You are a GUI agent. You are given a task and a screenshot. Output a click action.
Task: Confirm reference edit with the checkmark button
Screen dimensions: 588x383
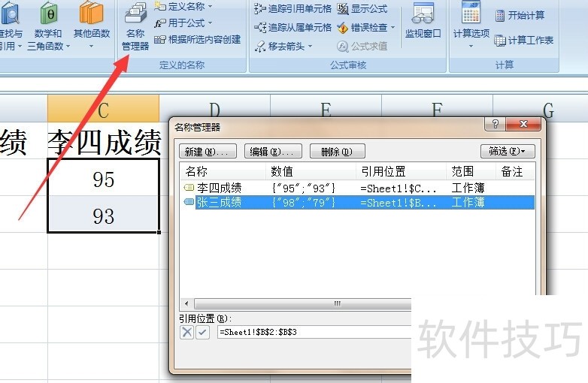[x=202, y=332]
